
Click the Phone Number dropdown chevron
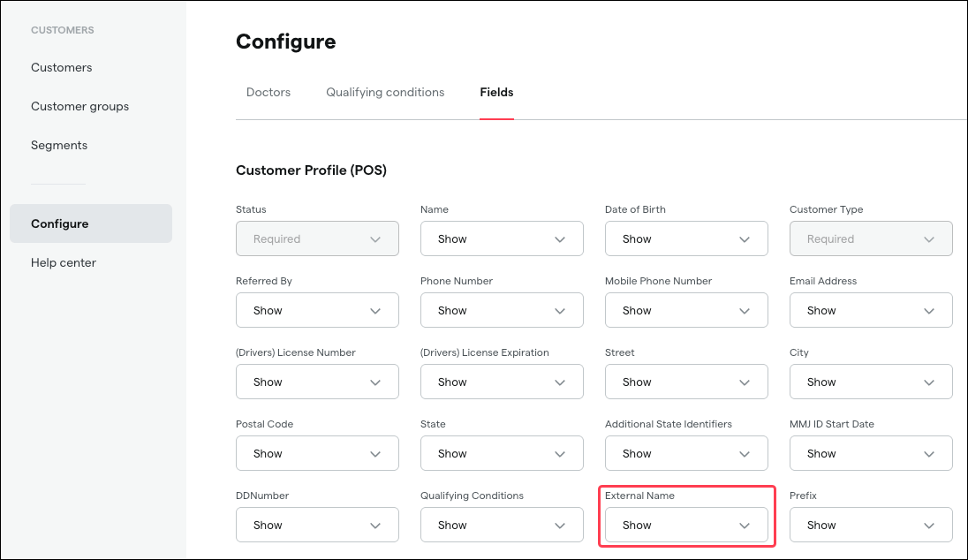coord(560,311)
